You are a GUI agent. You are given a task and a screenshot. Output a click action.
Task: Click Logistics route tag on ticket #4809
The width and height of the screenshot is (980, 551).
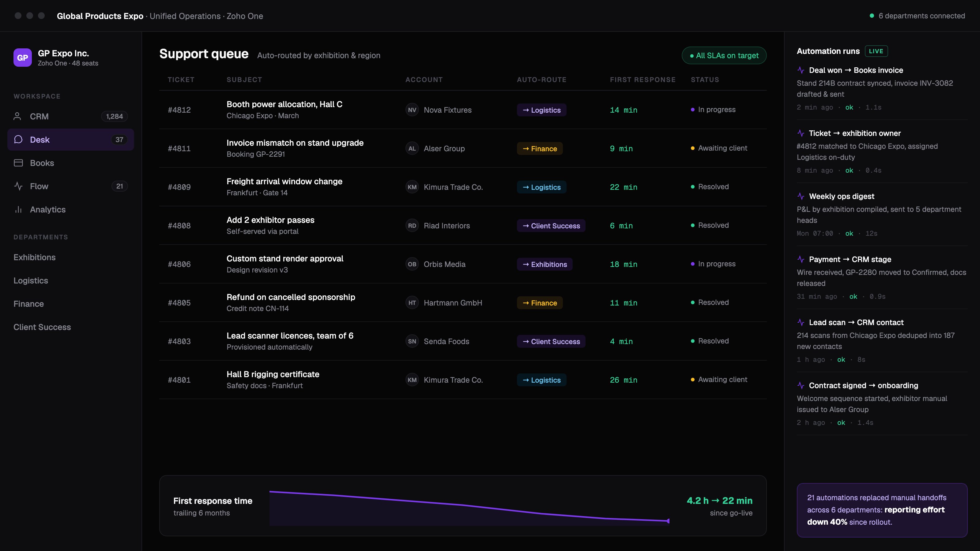tap(541, 187)
